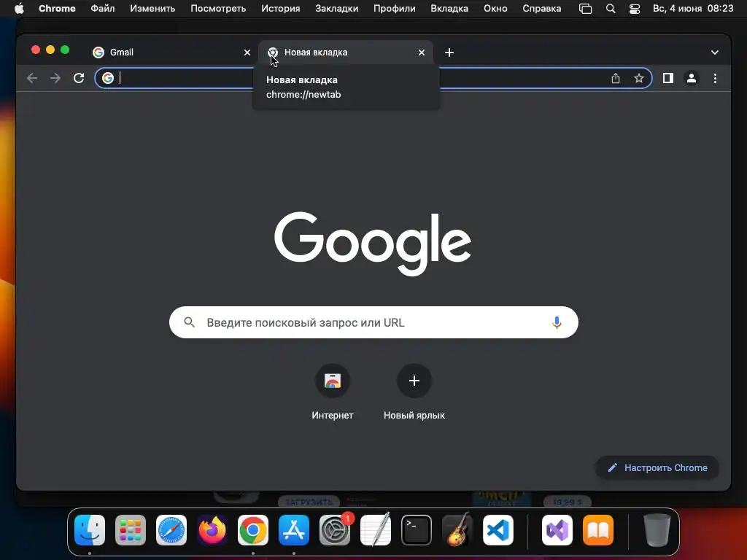
Task: Go back with the left arrow
Action: tap(32, 78)
